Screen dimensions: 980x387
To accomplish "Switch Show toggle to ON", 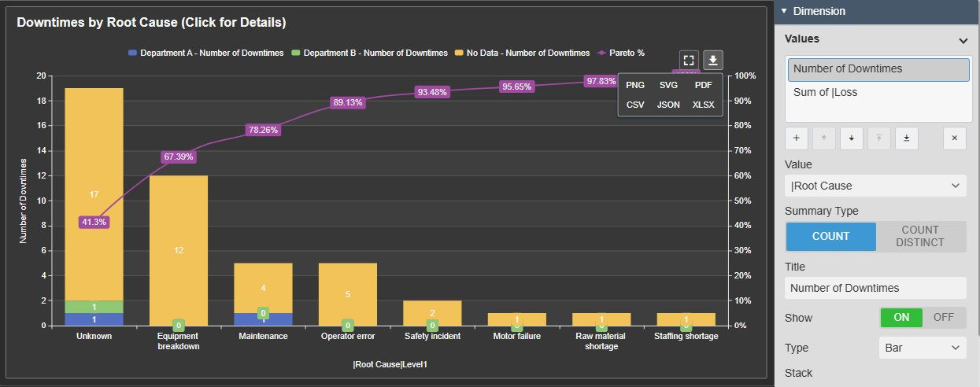I will coord(901,318).
